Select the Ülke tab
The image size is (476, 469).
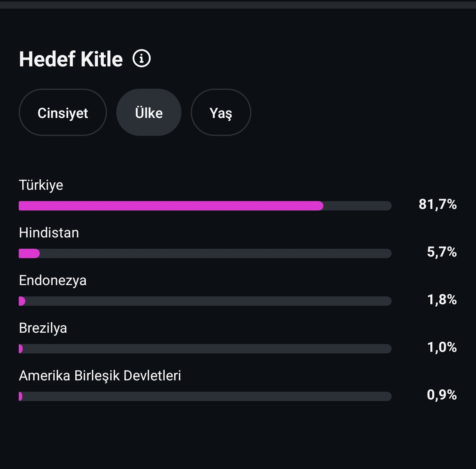[x=149, y=112]
